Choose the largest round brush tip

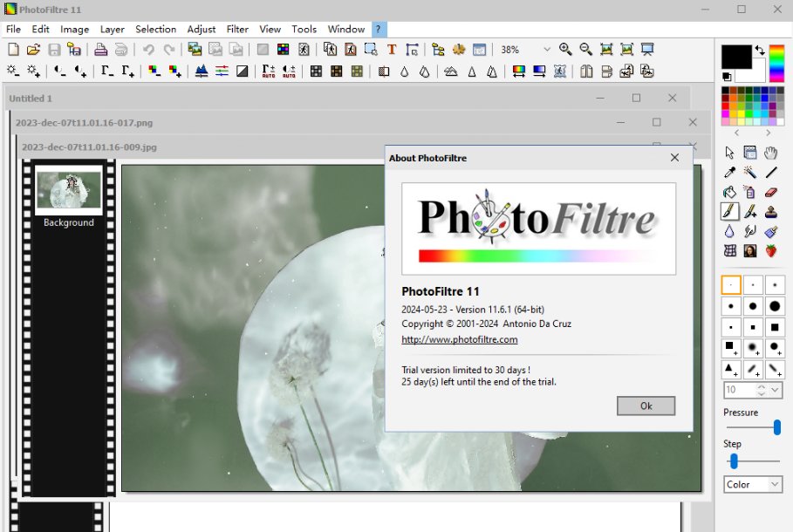(x=775, y=306)
